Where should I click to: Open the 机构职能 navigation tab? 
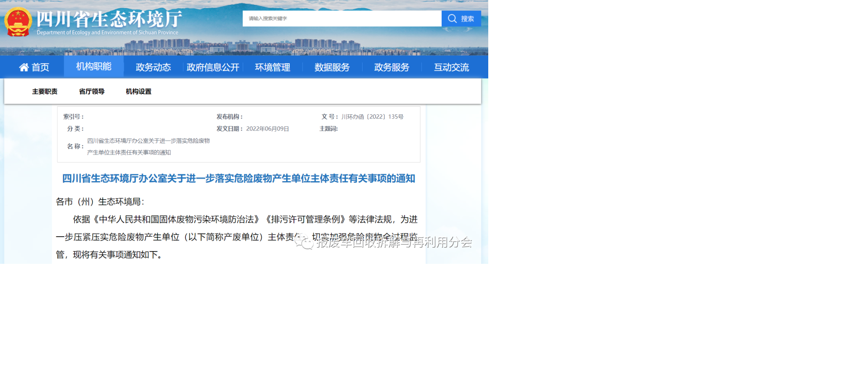pyautogui.click(x=94, y=66)
